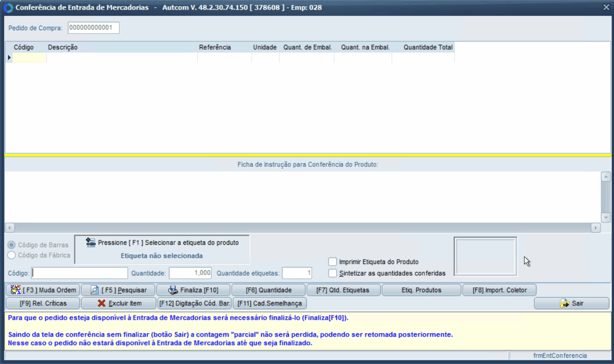This screenshot has width=614, height=364.
Task: Click the Unidade column header
Action: tap(265, 48)
